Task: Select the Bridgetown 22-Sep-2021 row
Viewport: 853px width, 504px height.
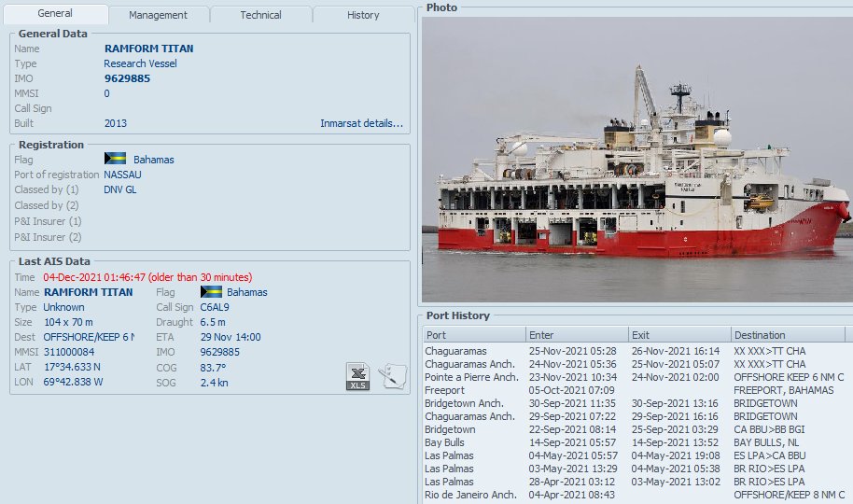Action: [x=636, y=429]
